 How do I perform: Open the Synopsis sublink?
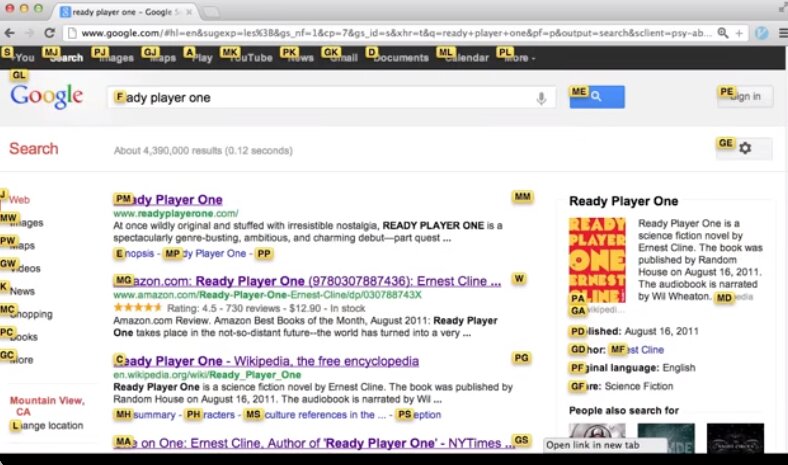click(x=134, y=253)
